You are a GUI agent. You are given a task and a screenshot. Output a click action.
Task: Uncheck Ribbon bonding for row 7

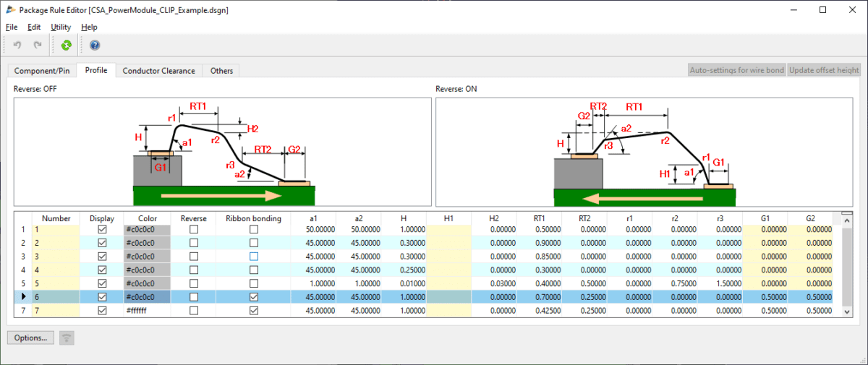pos(254,311)
